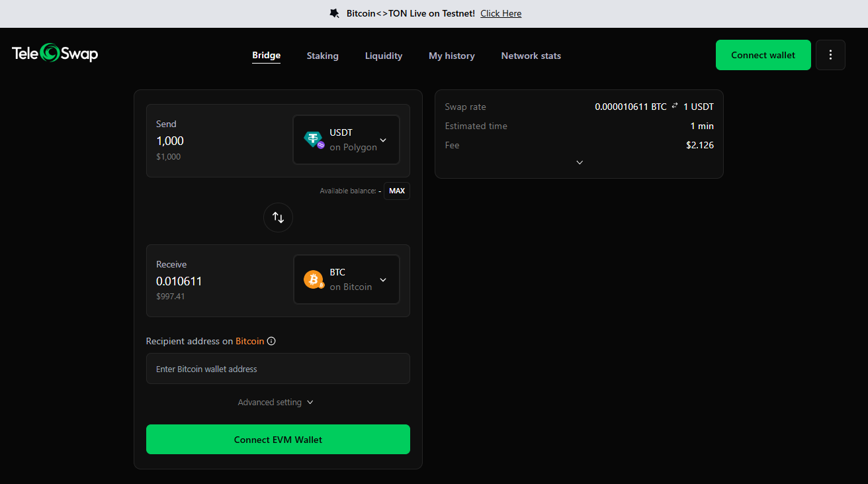View the Network stats page
This screenshot has height=484, width=868.
(531, 56)
